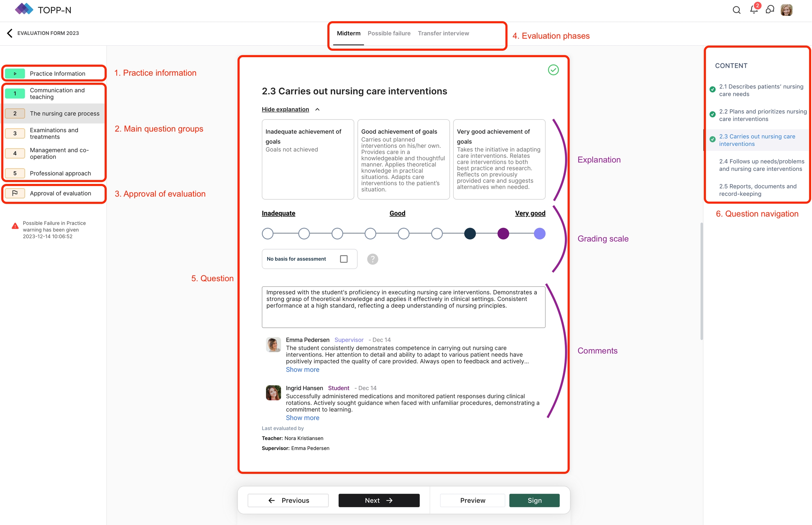Click the green Sign button

click(534, 500)
